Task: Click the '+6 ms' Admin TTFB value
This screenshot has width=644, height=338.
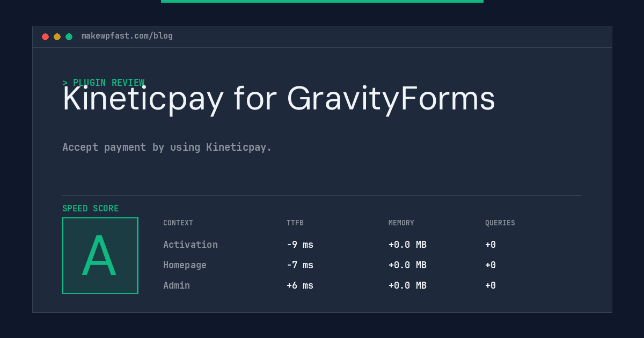Action: (300, 285)
